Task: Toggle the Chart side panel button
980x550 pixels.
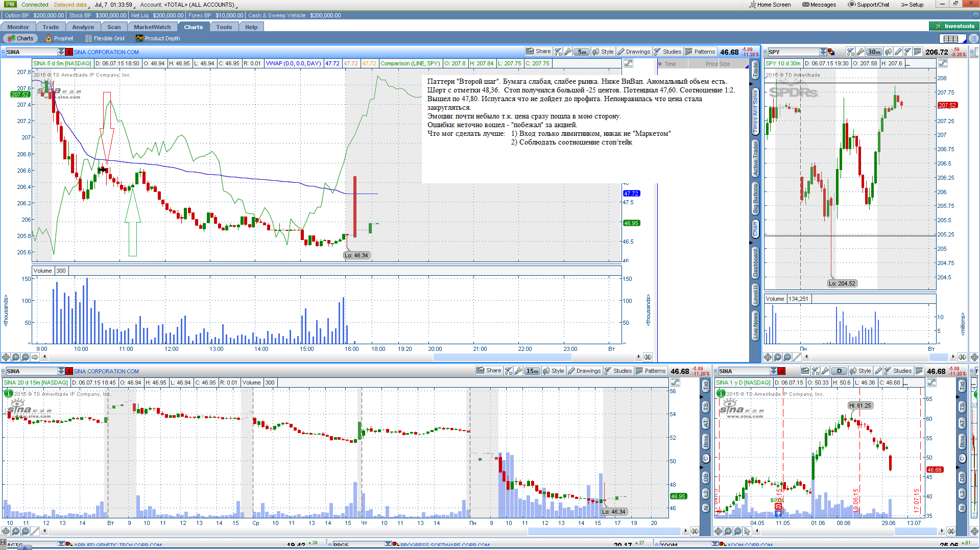Action: coord(755,229)
